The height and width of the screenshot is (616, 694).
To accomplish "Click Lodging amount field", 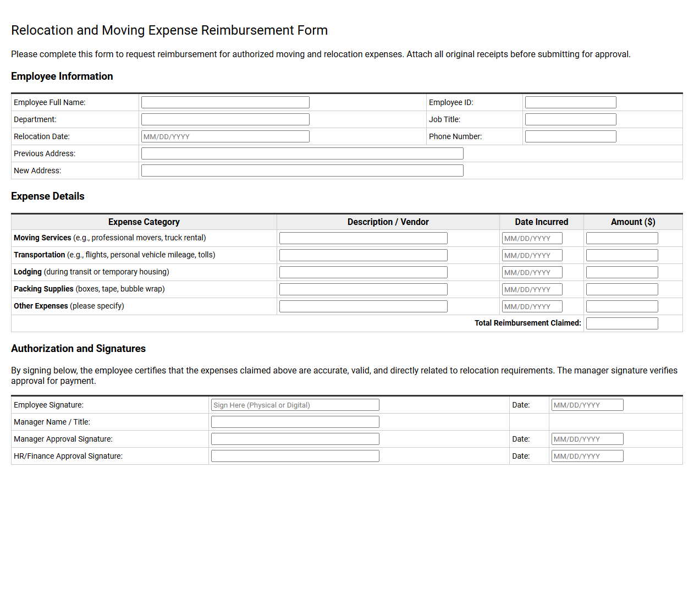I will tap(622, 272).
